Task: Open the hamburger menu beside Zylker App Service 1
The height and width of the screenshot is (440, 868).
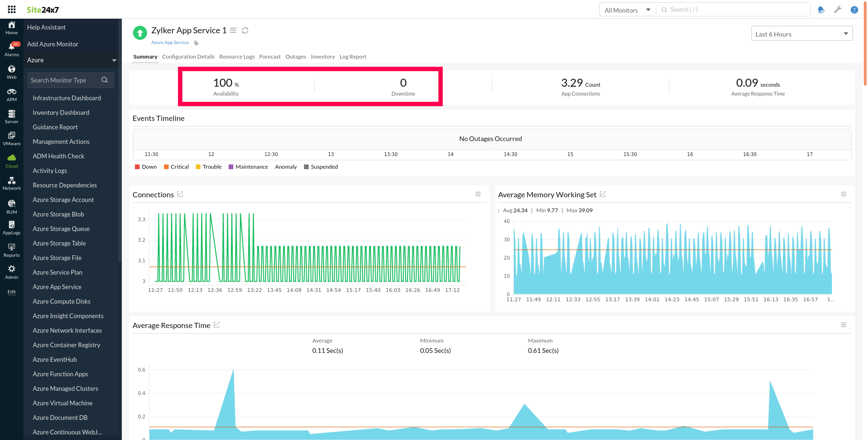Action: 233,30
